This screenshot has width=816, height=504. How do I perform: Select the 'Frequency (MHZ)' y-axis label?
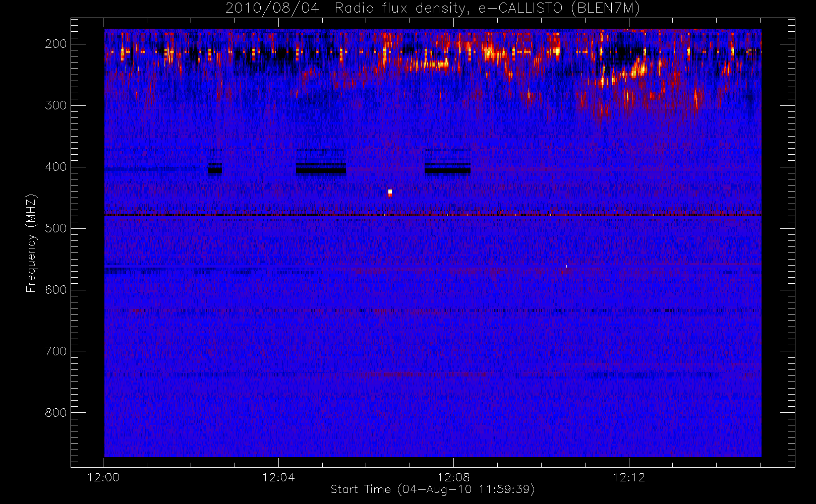coord(31,243)
